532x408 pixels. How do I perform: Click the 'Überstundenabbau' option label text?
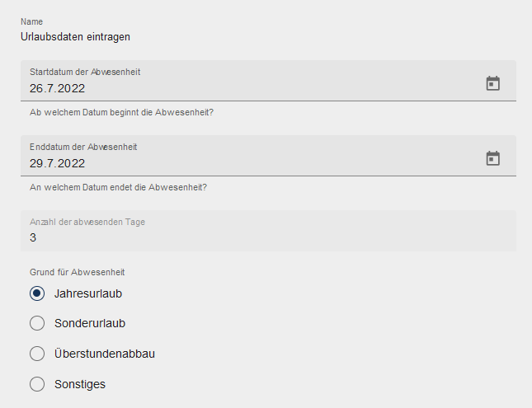coord(105,354)
